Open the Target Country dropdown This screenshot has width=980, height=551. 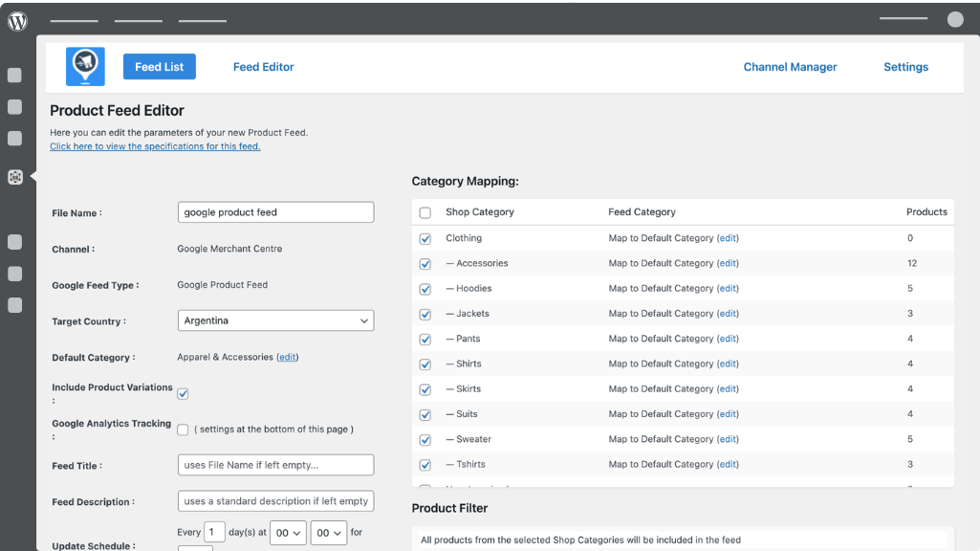275,321
